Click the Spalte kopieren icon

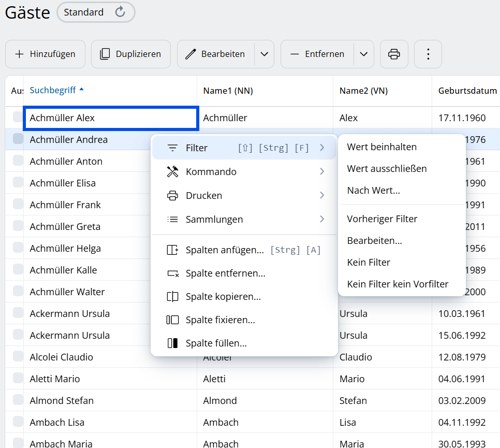172,296
